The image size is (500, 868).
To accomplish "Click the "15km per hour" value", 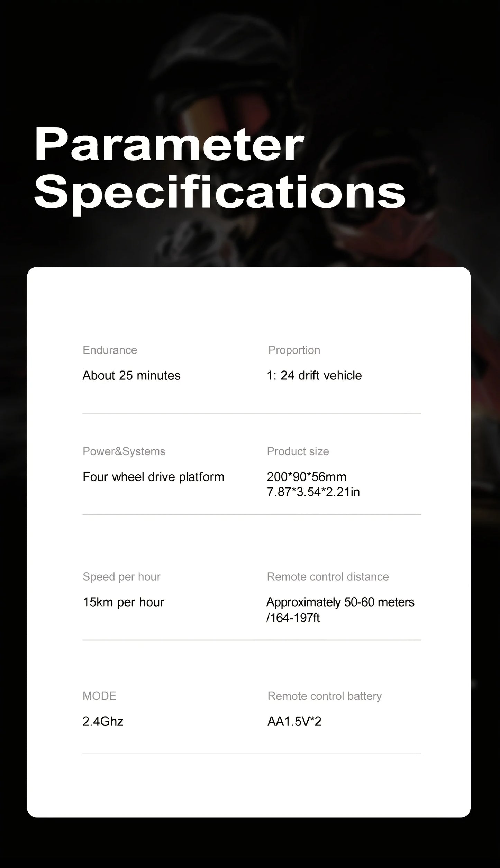I will pos(123,602).
